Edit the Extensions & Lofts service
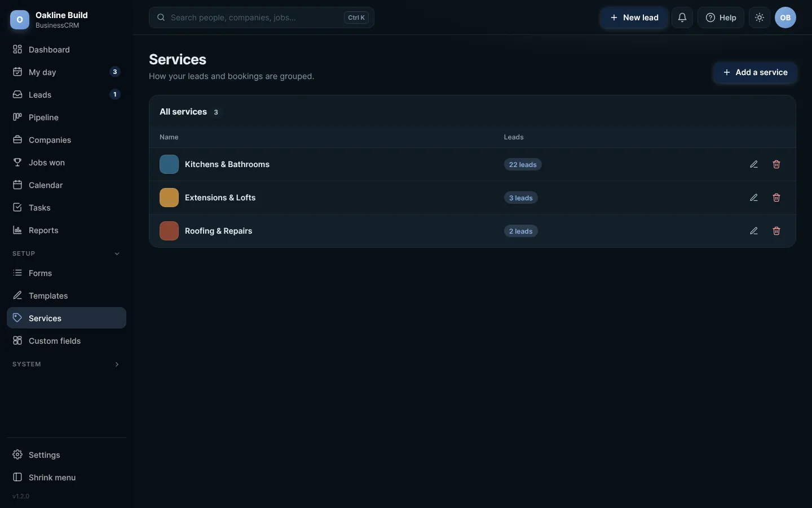812x508 pixels. click(x=754, y=198)
